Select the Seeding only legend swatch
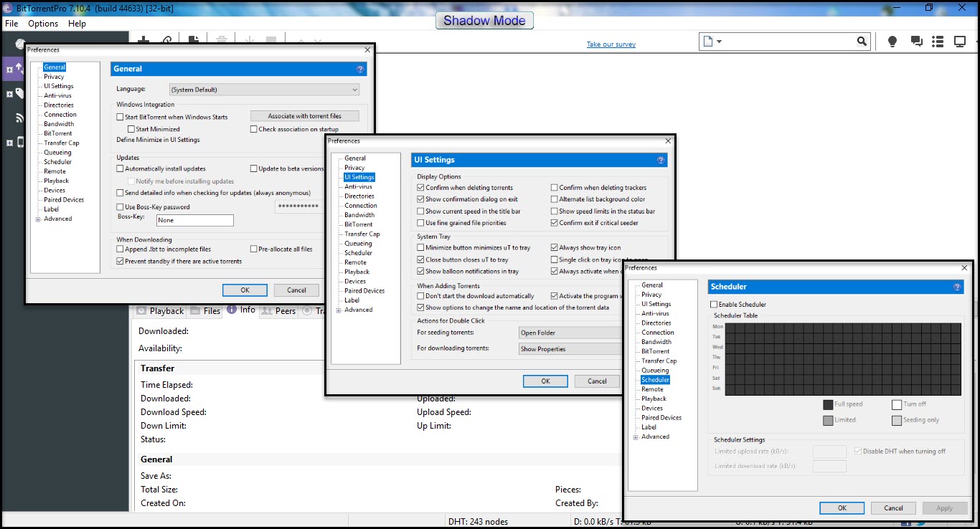This screenshot has width=980, height=529. (897, 420)
